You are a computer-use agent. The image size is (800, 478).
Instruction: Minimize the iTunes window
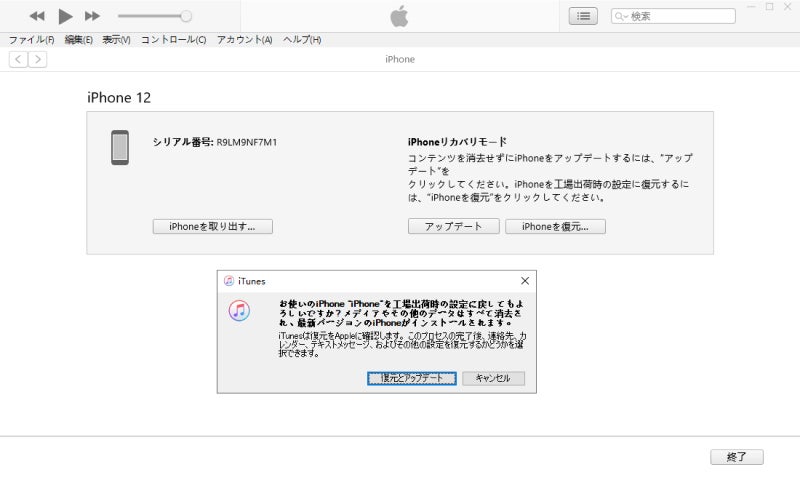pyautogui.click(x=751, y=7)
